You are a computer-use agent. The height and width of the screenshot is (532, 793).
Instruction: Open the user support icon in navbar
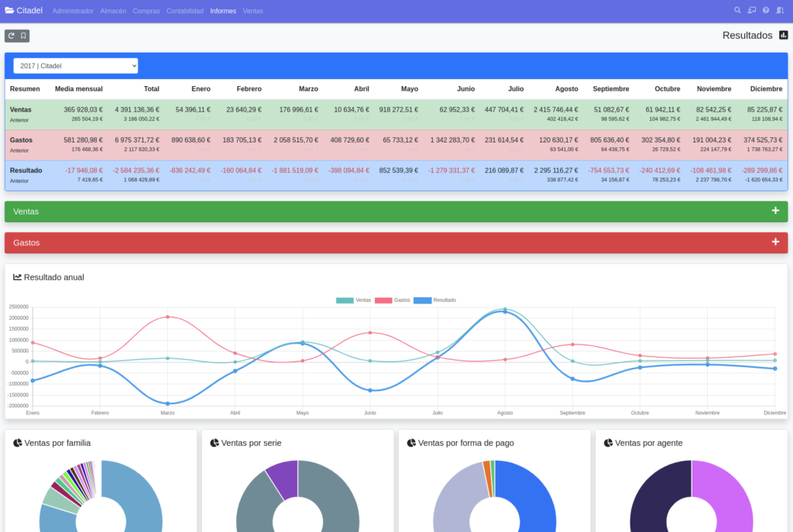click(751, 11)
